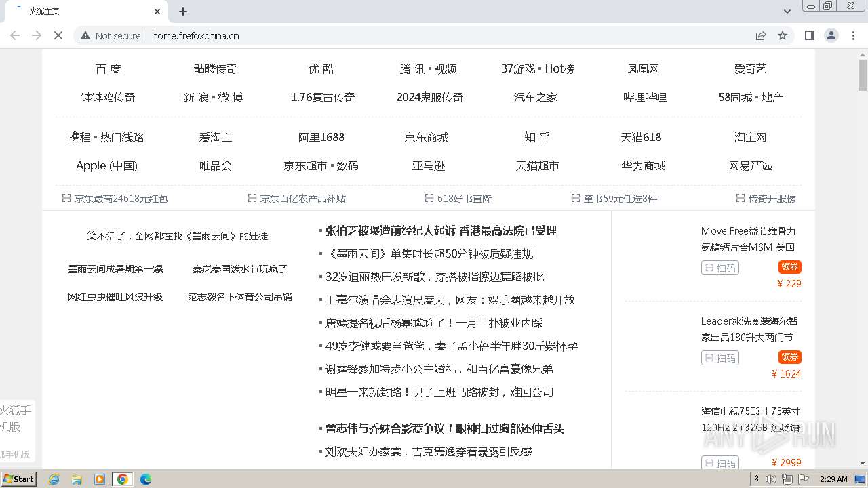868x488 pixels.
Task: Open 网红虫虫催吐风波升级 link
Action: coord(115,297)
